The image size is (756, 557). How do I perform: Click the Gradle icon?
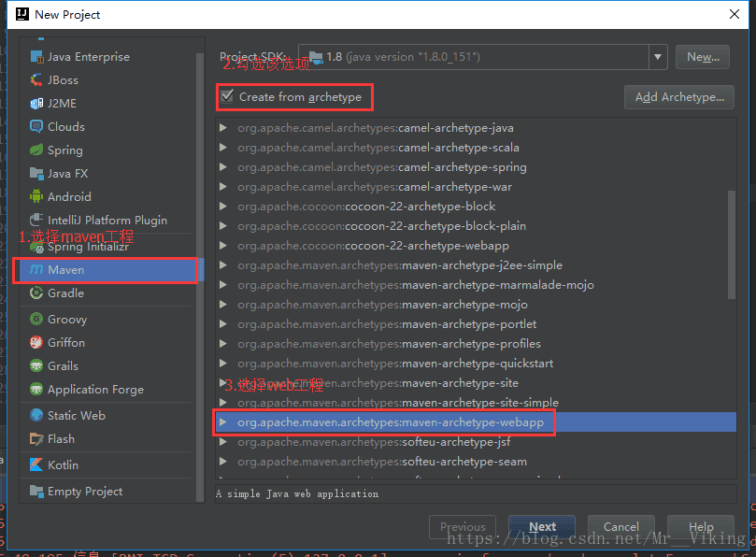tap(36, 293)
